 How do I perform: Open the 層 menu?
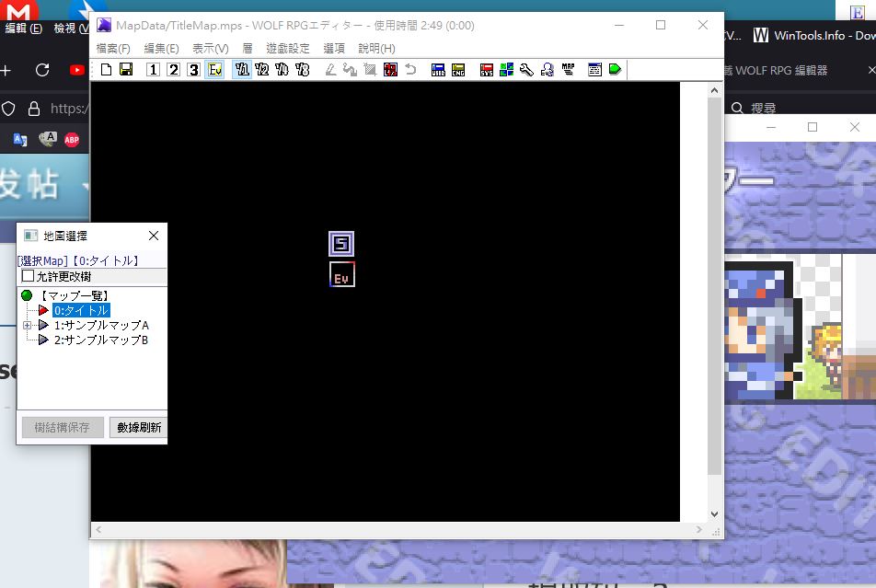point(248,49)
